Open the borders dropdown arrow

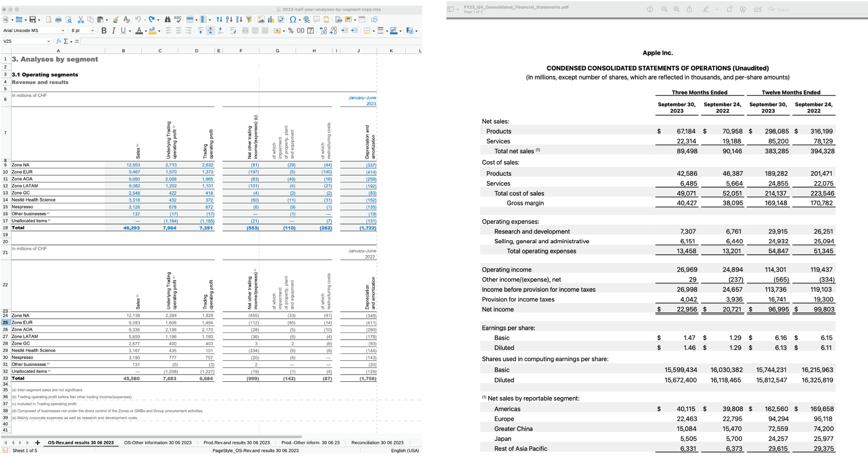click(373, 31)
